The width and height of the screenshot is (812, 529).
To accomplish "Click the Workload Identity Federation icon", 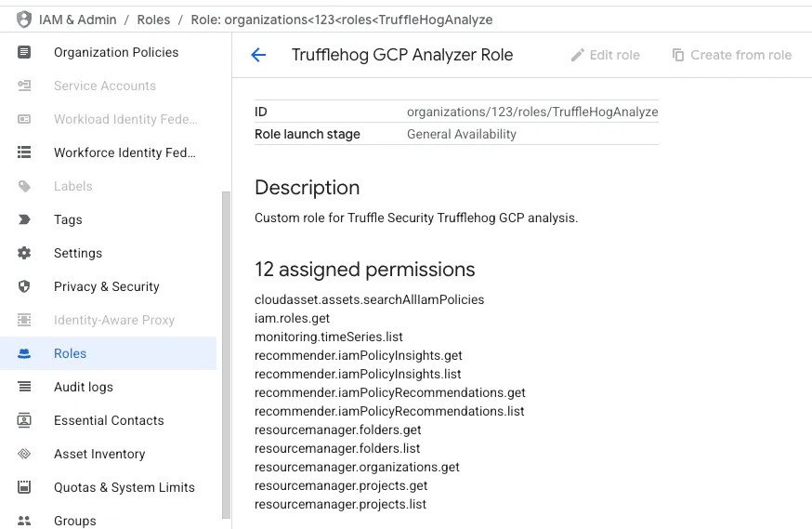I will click(x=24, y=119).
